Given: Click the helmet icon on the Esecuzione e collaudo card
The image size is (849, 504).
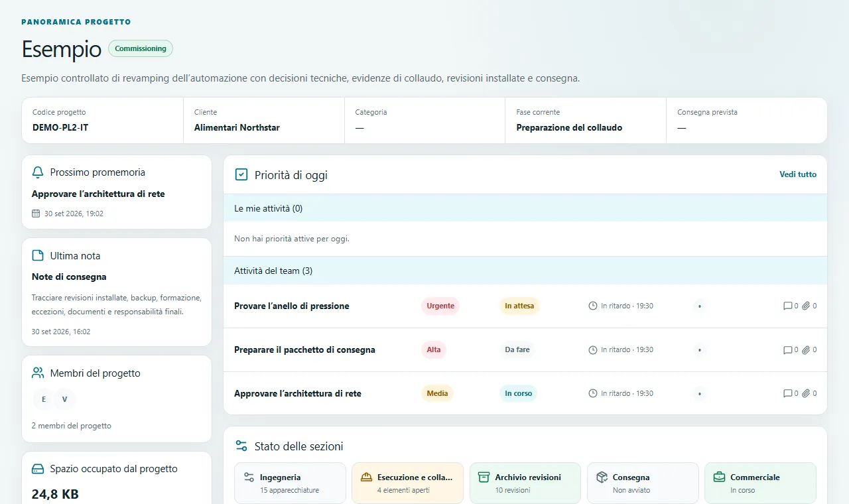Looking at the screenshot, I should (366, 477).
